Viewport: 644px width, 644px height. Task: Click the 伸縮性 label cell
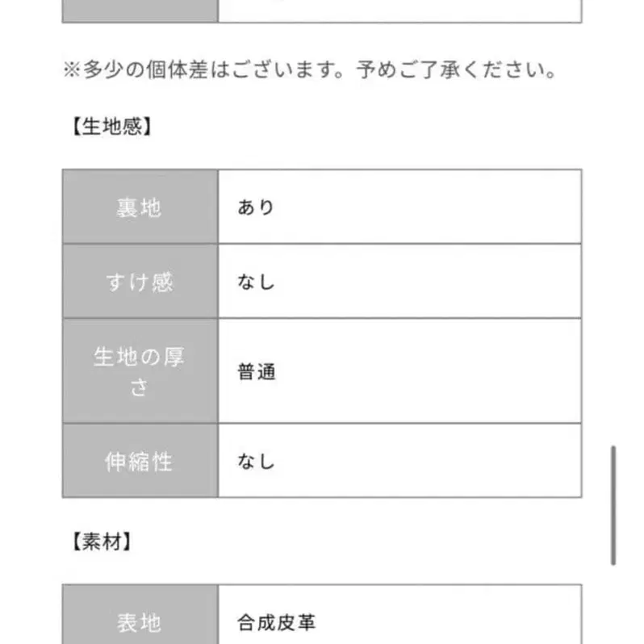tap(140, 462)
